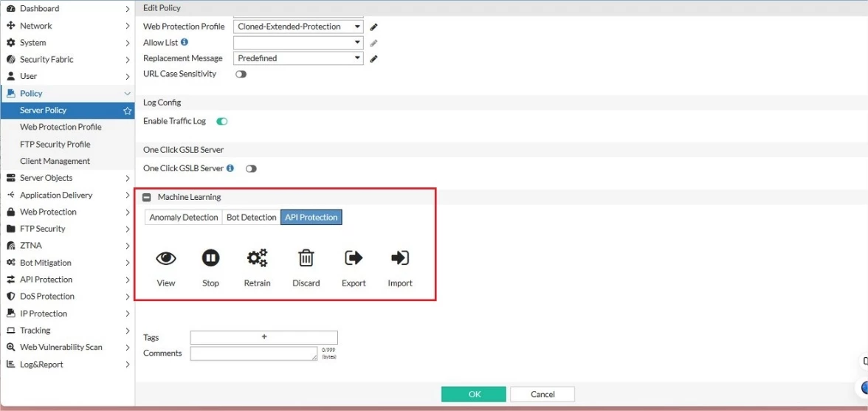This screenshot has height=411, width=868.
Task: Open Replacement Message dropdown
Action: coord(298,58)
